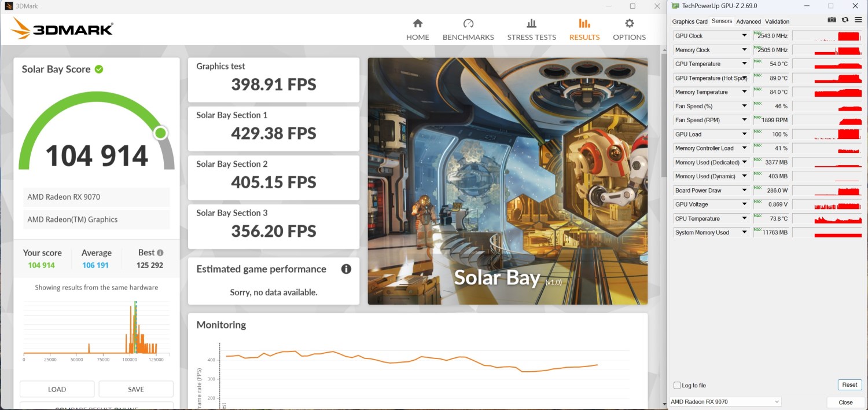Switch to the Graphics Card tab in GPU-Z

coord(690,21)
